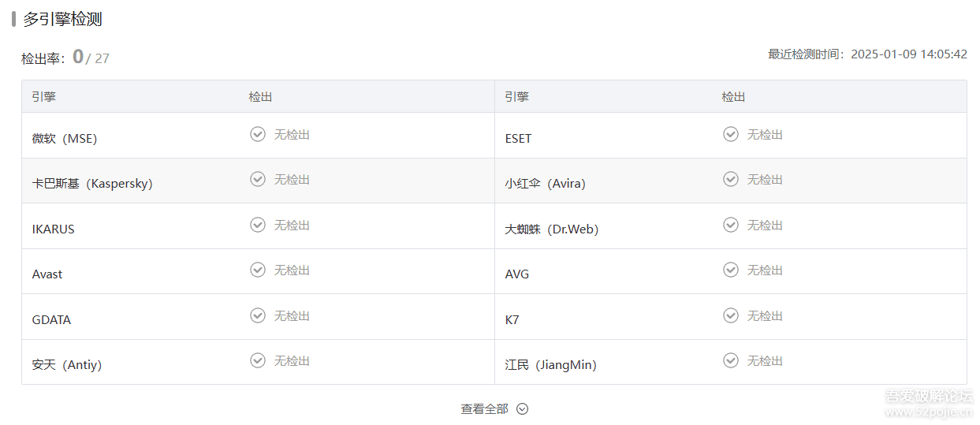Click the check icon for 卡巴斯基 (Kaspersky)
The height and width of the screenshot is (425, 980).
[258, 179]
